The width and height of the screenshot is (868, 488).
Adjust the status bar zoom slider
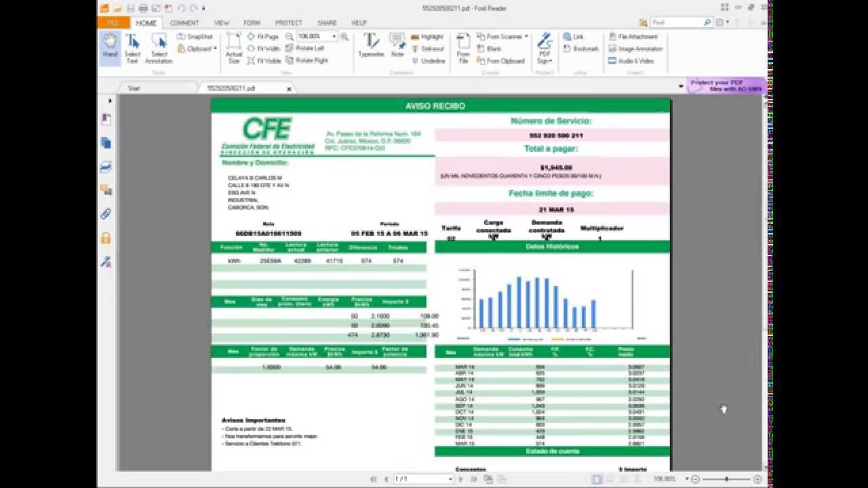[x=726, y=479]
